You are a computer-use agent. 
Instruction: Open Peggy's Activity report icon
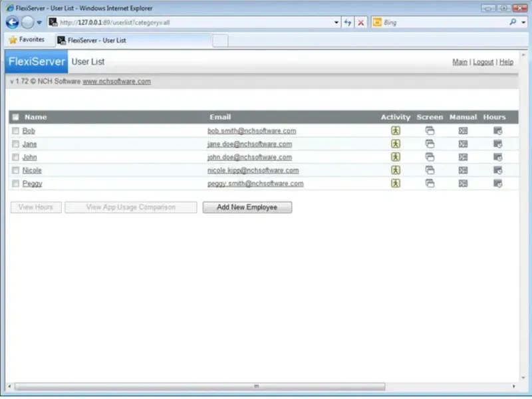[395, 184]
